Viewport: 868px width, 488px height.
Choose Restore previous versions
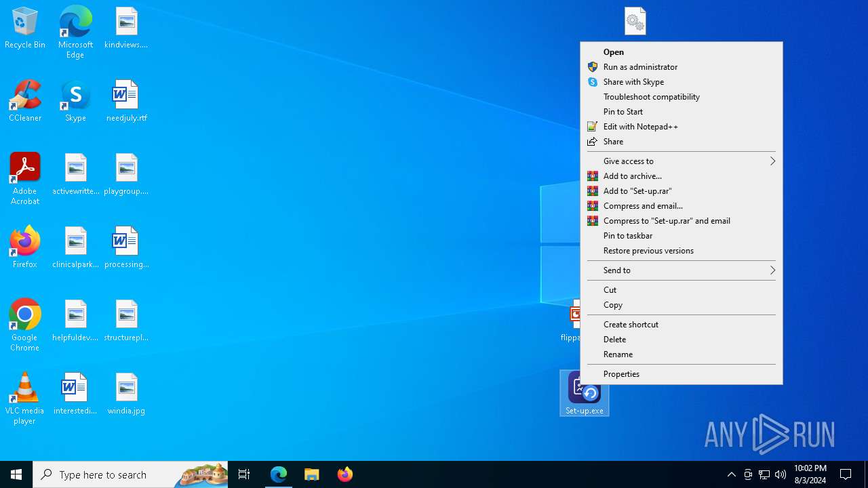tap(682, 251)
